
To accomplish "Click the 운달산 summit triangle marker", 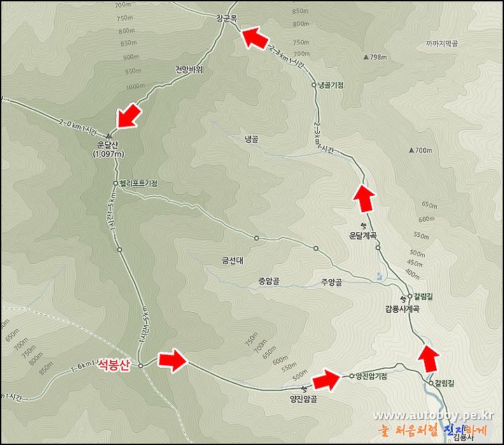I will pyautogui.click(x=108, y=136).
